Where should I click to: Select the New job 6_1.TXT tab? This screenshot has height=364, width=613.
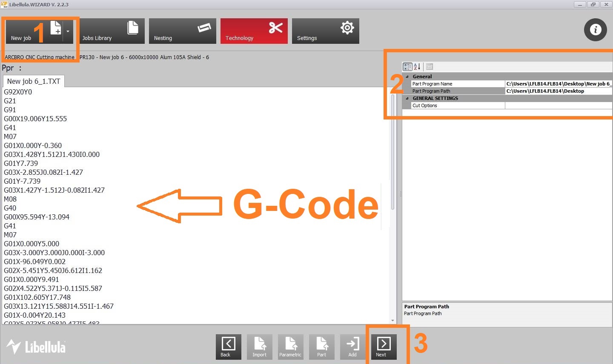tap(34, 81)
